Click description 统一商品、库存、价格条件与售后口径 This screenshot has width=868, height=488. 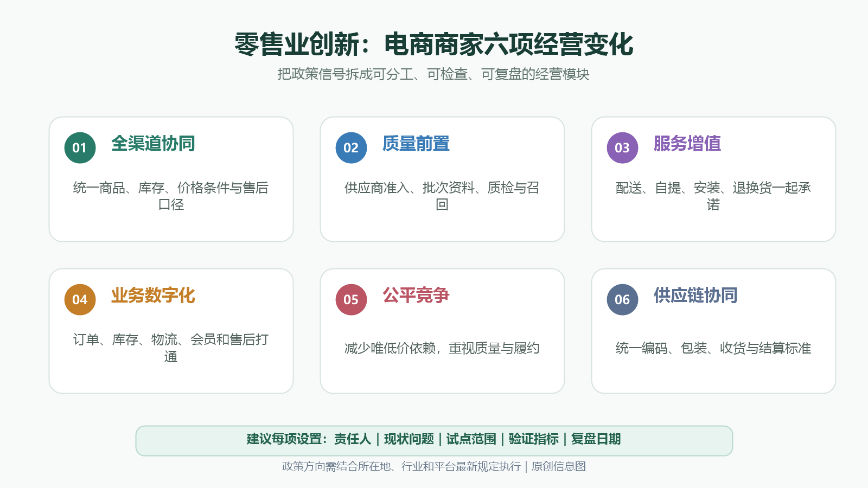tap(171, 196)
